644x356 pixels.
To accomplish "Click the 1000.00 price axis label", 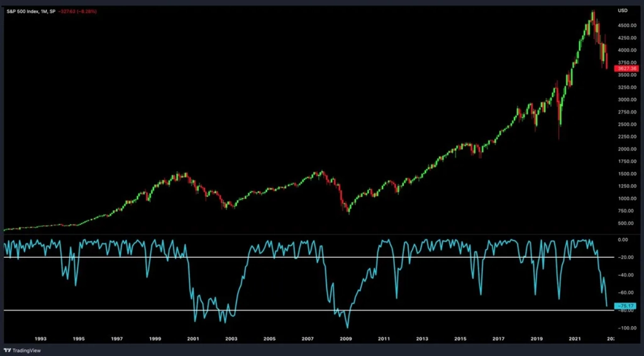I will [x=627, y=198].
